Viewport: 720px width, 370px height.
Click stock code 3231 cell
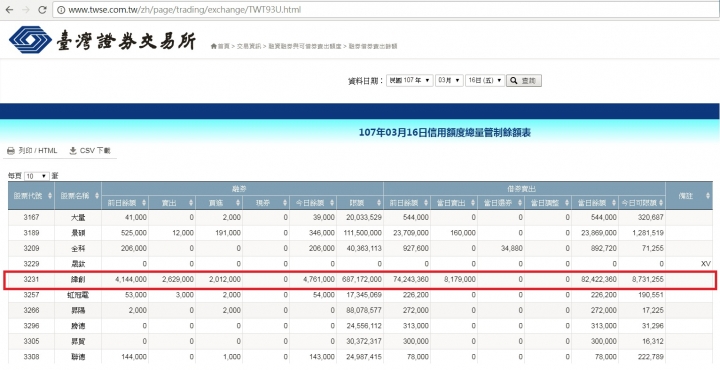click(31, 280)
